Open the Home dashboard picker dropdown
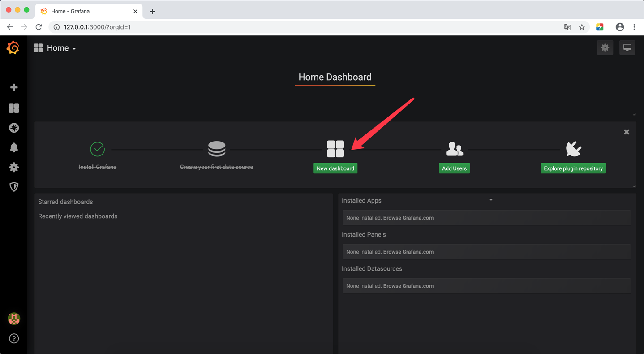The height and width of the screenshot is (354, 644). [61, 48]
